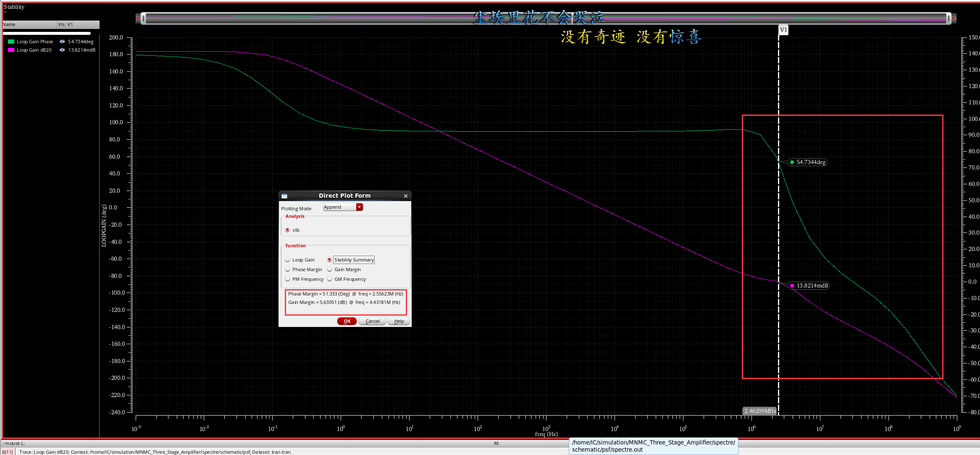Select the Phase Margin function option

click(288, 269)
